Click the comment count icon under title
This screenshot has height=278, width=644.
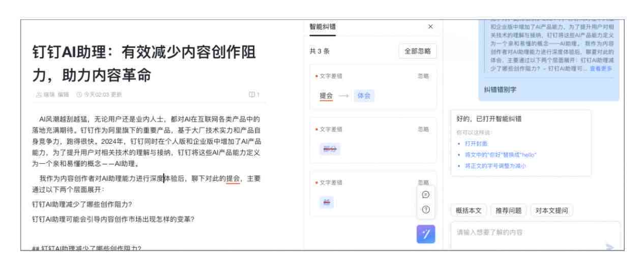click(254, 94)
